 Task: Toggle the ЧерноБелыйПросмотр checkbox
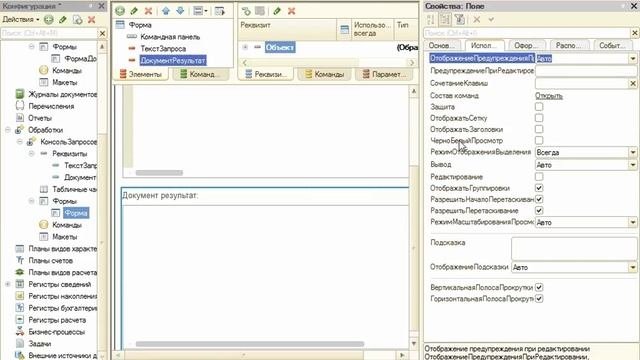tap(539, 140)
